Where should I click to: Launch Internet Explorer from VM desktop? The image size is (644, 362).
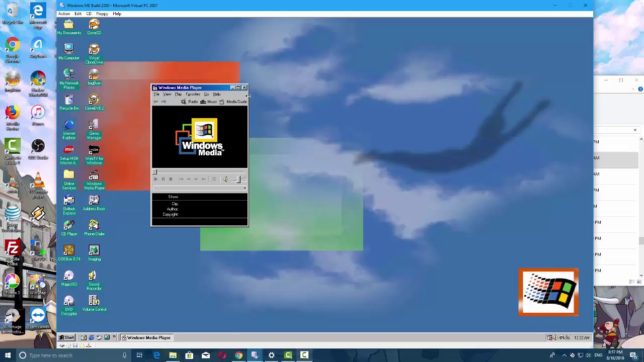click(x=69, y=129)
